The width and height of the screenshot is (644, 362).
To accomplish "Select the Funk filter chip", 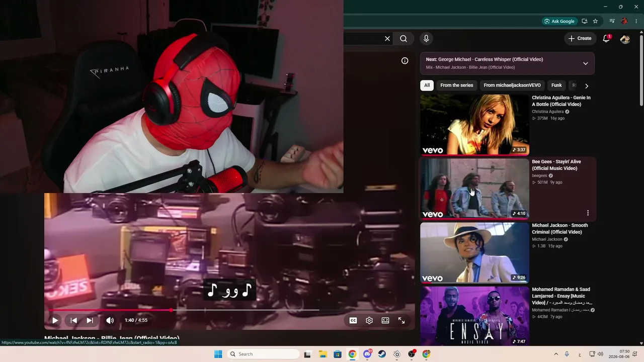I will point(556,85).
